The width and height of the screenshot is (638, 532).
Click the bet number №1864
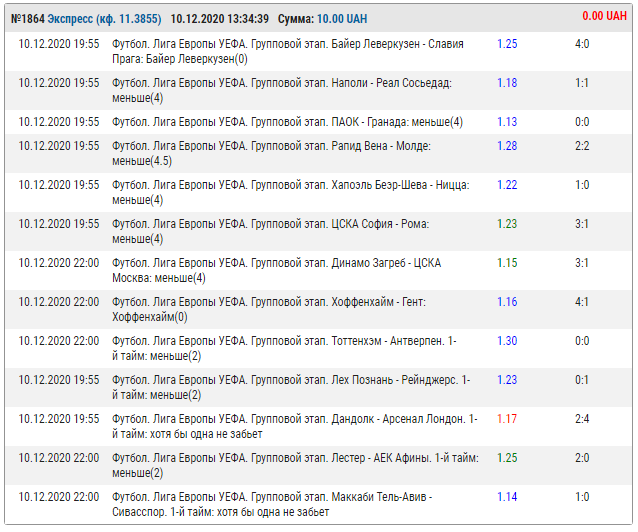click(28, 19)
